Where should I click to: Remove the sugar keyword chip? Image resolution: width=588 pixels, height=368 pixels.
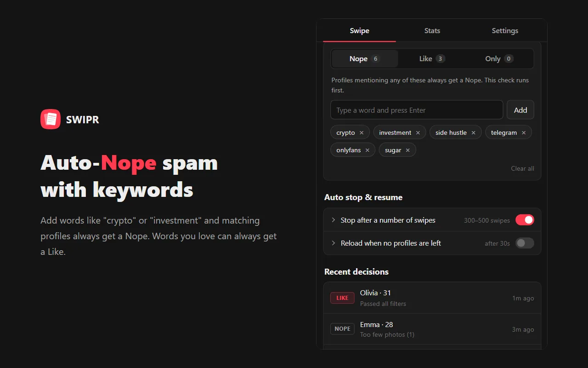tap(408, 150)
